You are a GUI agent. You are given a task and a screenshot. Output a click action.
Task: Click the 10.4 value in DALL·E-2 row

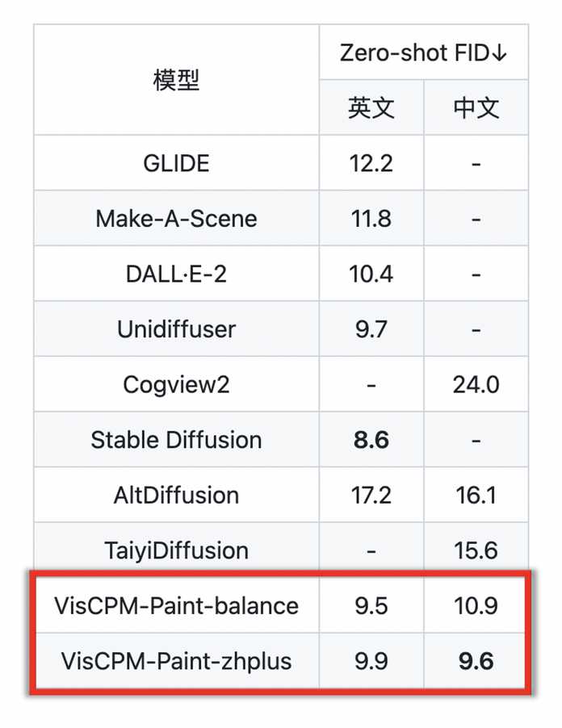click(371, 274)
